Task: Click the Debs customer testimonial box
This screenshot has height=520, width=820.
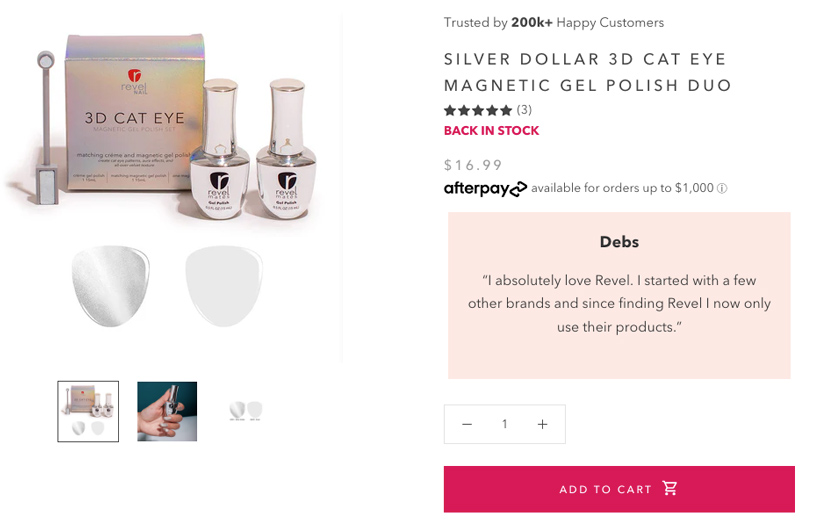Action: [619, 295]
